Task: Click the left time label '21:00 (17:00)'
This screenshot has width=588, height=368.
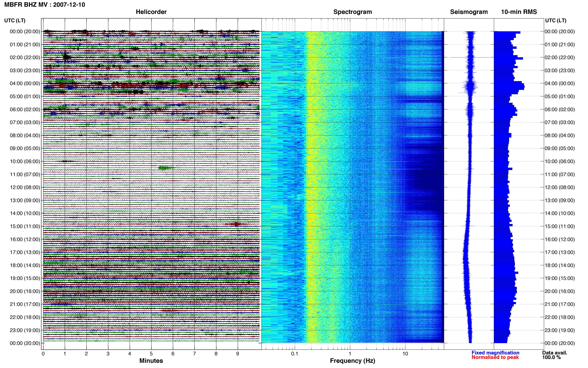Action: pos(25,304)
